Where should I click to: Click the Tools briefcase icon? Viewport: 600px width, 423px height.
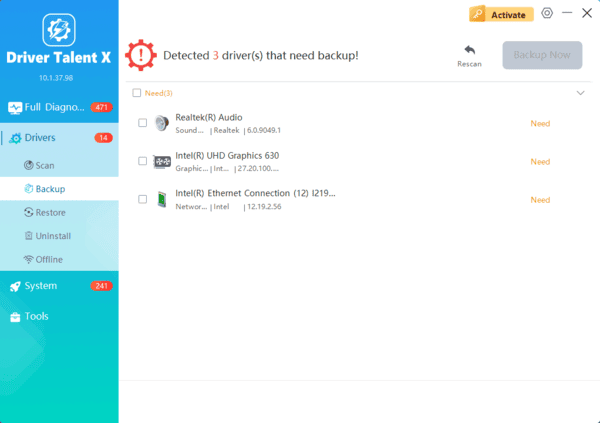coord(15,317)
